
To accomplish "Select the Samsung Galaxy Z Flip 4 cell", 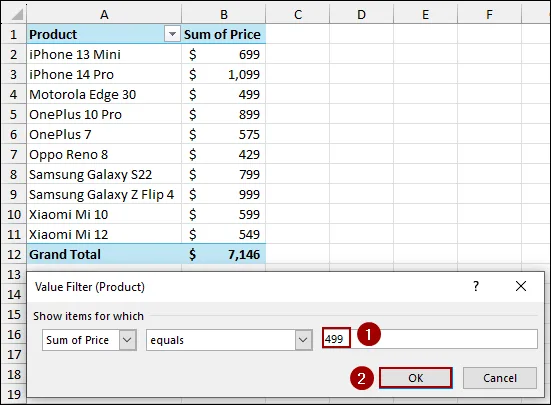I will 104,194.
